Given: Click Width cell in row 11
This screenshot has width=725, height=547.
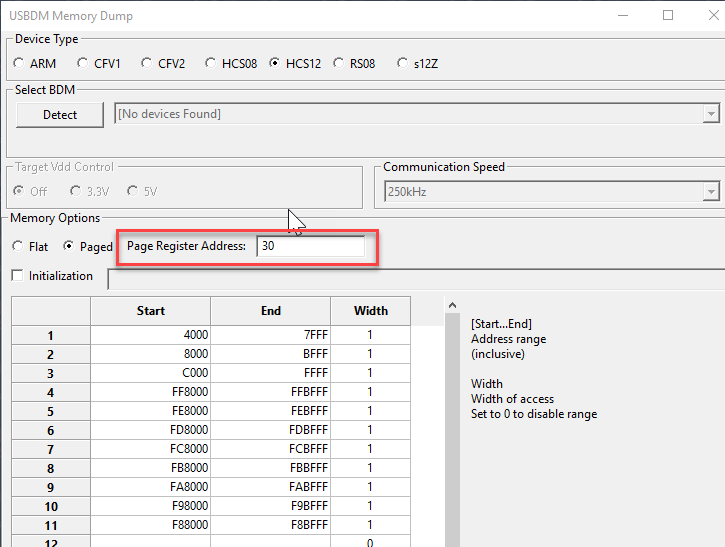Looking at the screenshot, I should point(370,525).
